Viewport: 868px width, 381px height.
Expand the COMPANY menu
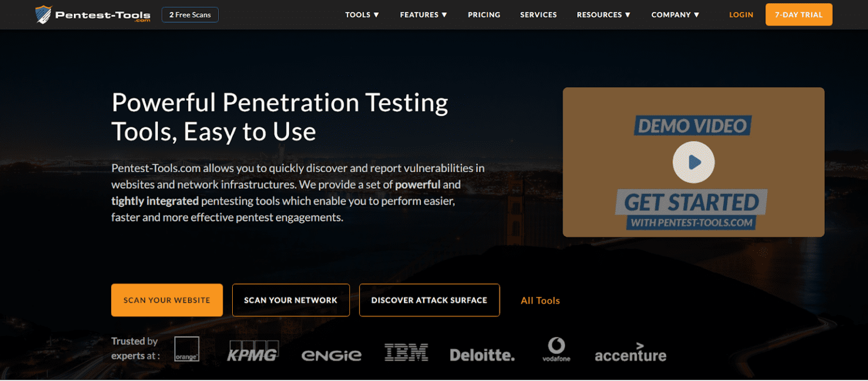[x=675, y=15]
